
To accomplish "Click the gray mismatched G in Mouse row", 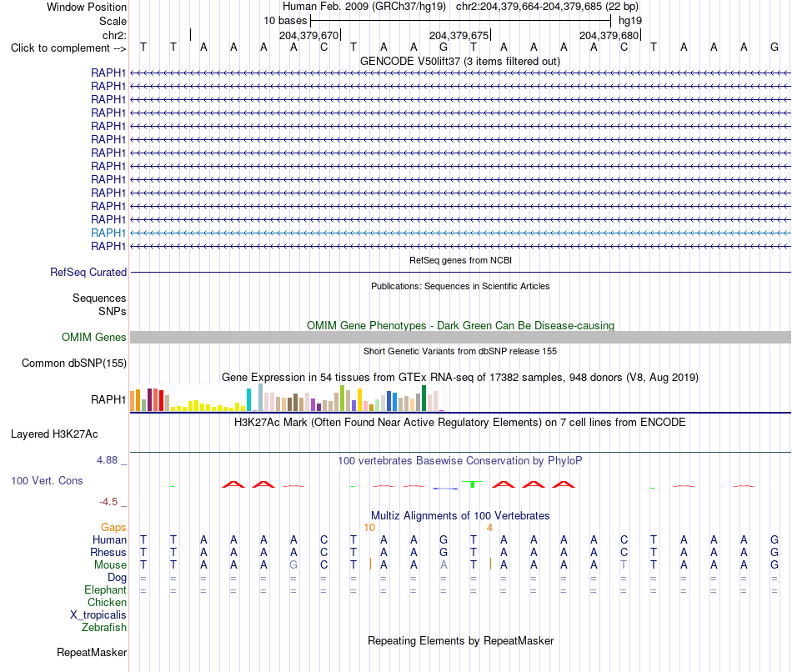I will 293,565.
